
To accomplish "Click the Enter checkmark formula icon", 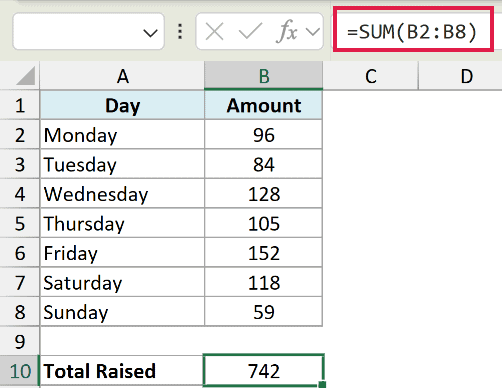I will 250,31.
